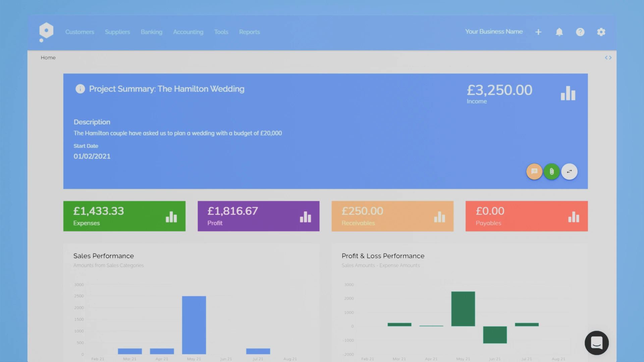Screen dimensions: 644x362
Task: Click the May 21 sales bar
Action: click(x=194, y=324)
